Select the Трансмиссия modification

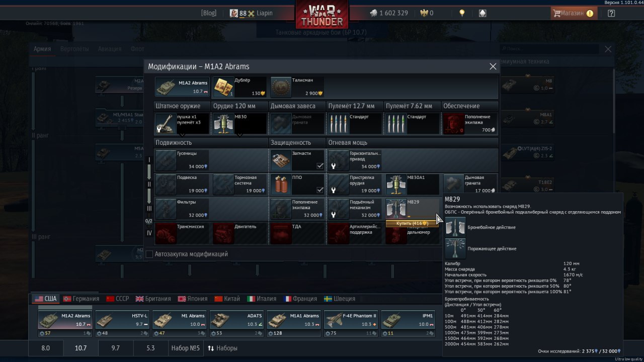182,233
